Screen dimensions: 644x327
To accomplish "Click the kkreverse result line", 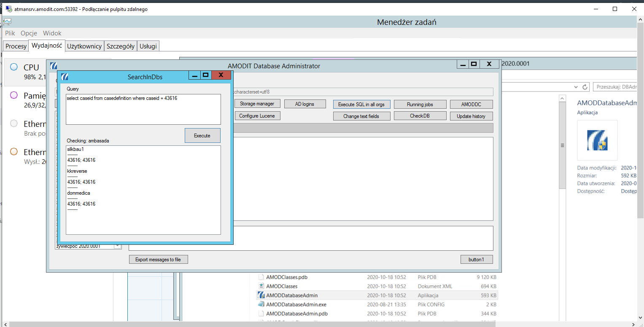I will tap(77, 171).
